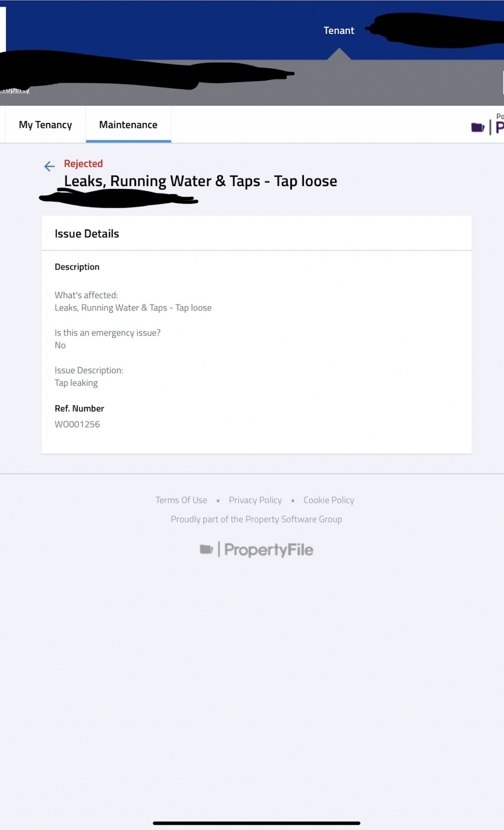This screenshot has width=504, height=830.
Task: Open the Terms Of Use link
Action: coord(181,500)
